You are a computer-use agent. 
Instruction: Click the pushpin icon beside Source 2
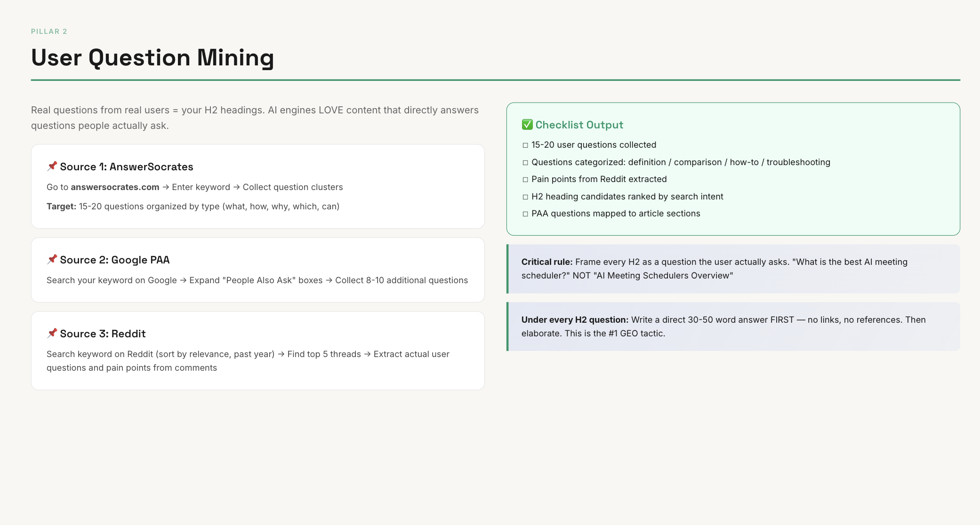point(52,259)
